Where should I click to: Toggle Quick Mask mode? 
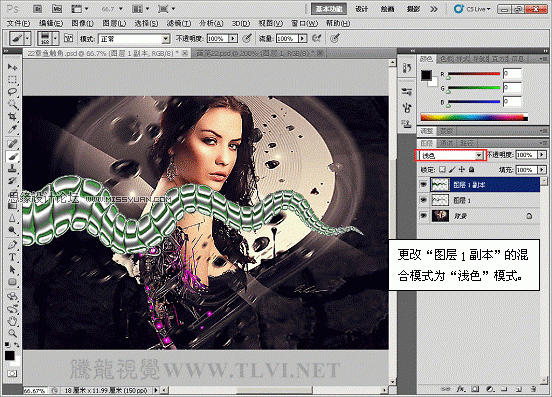click(12, 373)
